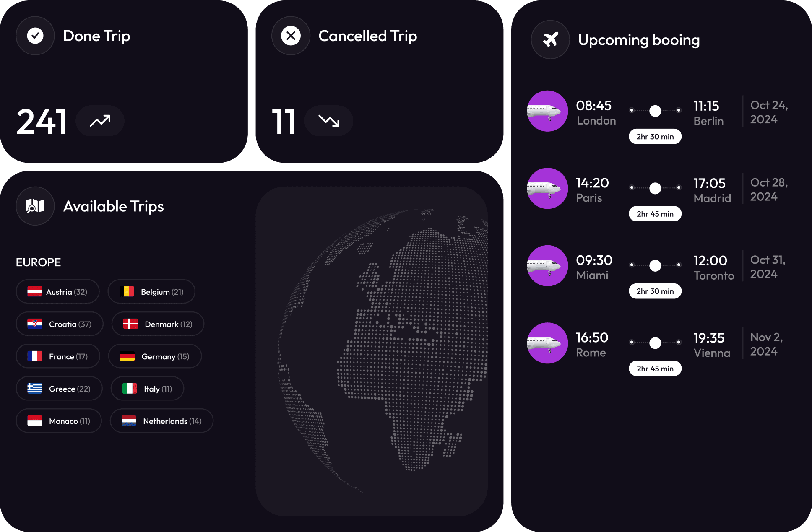Viewport: 812px width, 532px height.
Task: Expand the EUROPE region list
Action: pos(38,262)
